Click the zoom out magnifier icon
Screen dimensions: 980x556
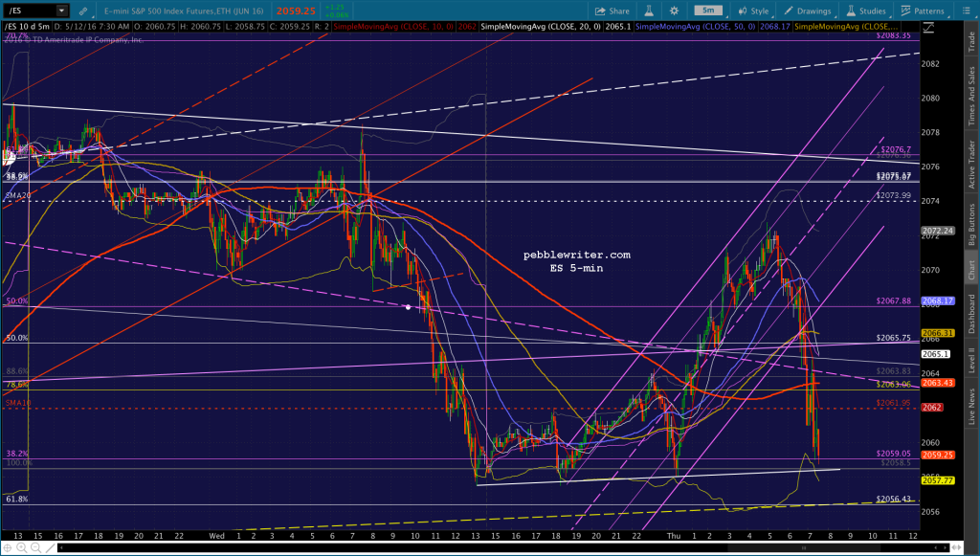click(35, 548)
